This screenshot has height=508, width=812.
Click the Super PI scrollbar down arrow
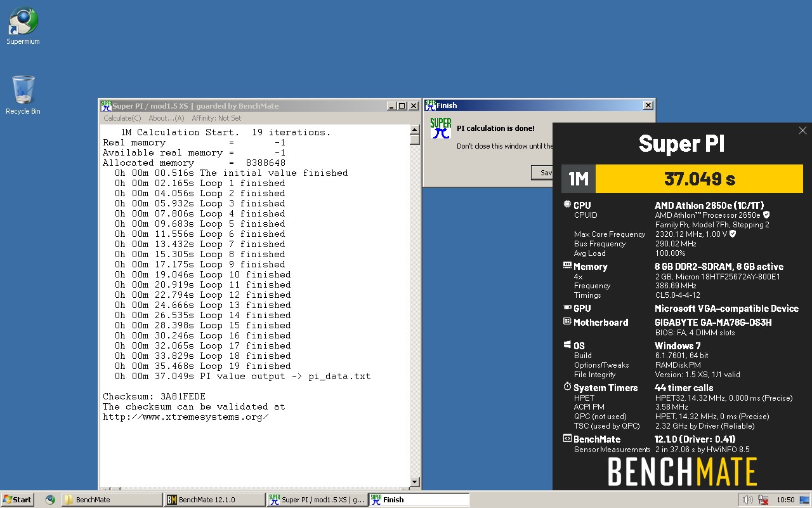coord(415,482)
